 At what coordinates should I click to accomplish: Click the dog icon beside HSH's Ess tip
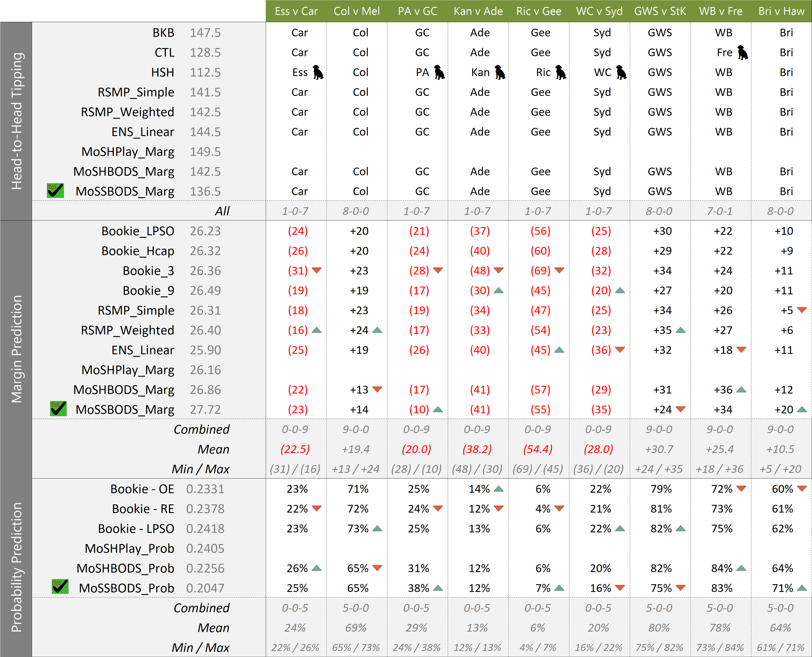tap(318, 72)
